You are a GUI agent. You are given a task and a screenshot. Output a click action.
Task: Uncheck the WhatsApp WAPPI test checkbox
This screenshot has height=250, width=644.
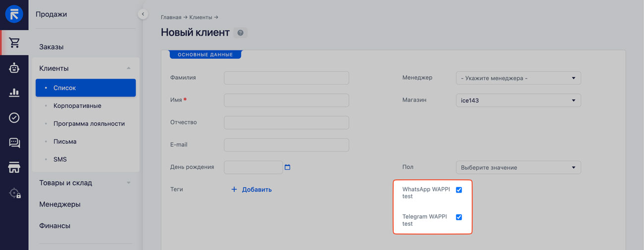pos(459,190)
